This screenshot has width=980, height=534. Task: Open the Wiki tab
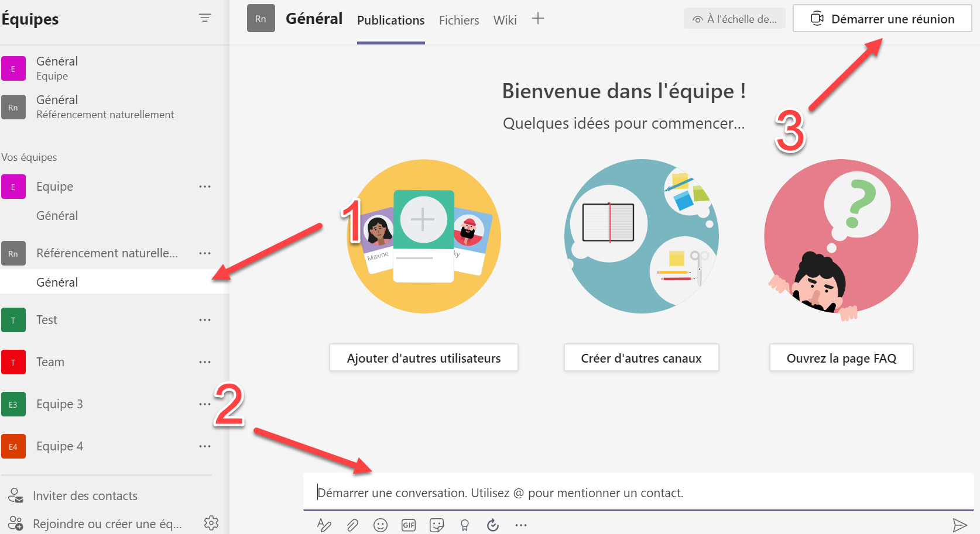pyautogui.click(x=504, y=20)
